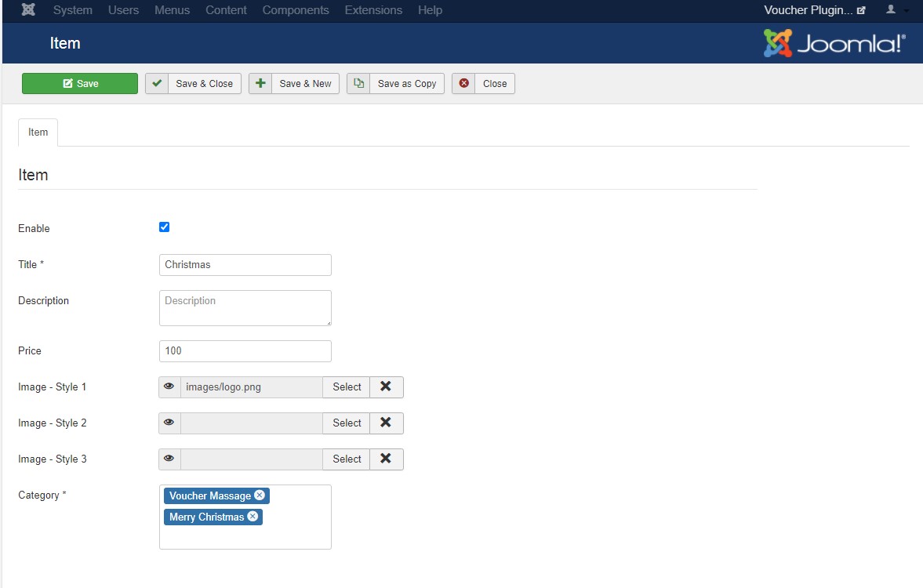923x588 pixels.
Task: Click the Close button label
Action: (x=495, y=84)
